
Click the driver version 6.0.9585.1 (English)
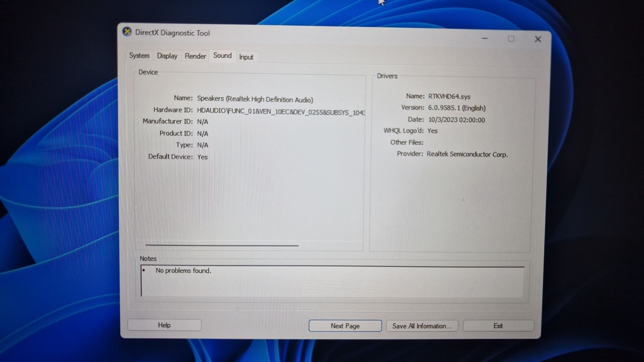pyautogui.click(x=457, y=108)
